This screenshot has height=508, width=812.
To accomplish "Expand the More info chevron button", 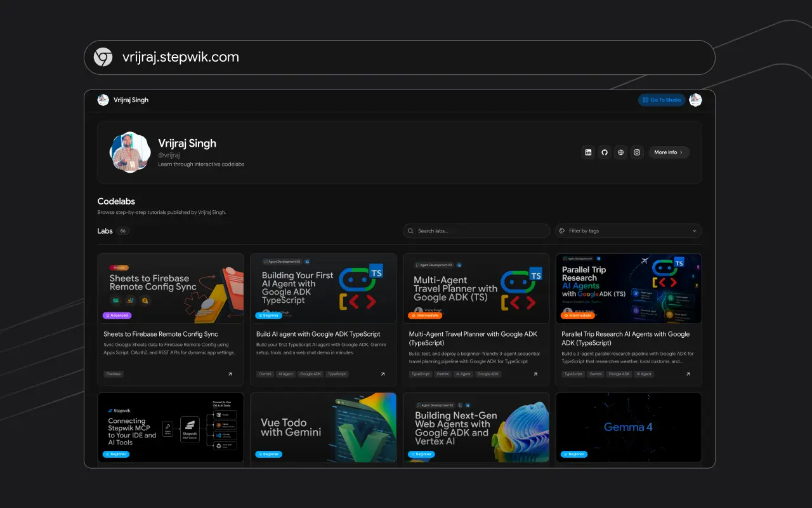I will [x=669, y=152].
